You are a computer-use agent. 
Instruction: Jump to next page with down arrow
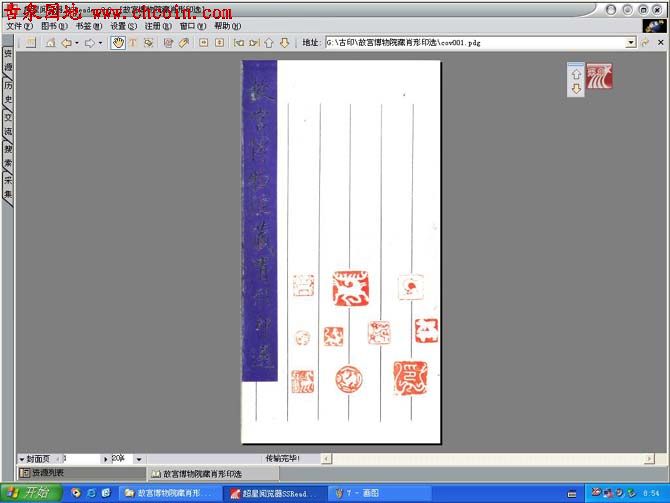point(284,43)
